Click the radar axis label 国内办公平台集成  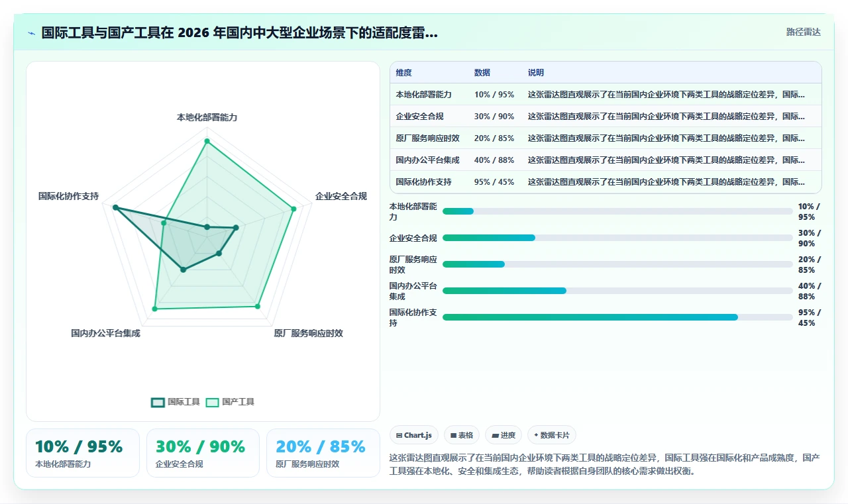point(105,333)
